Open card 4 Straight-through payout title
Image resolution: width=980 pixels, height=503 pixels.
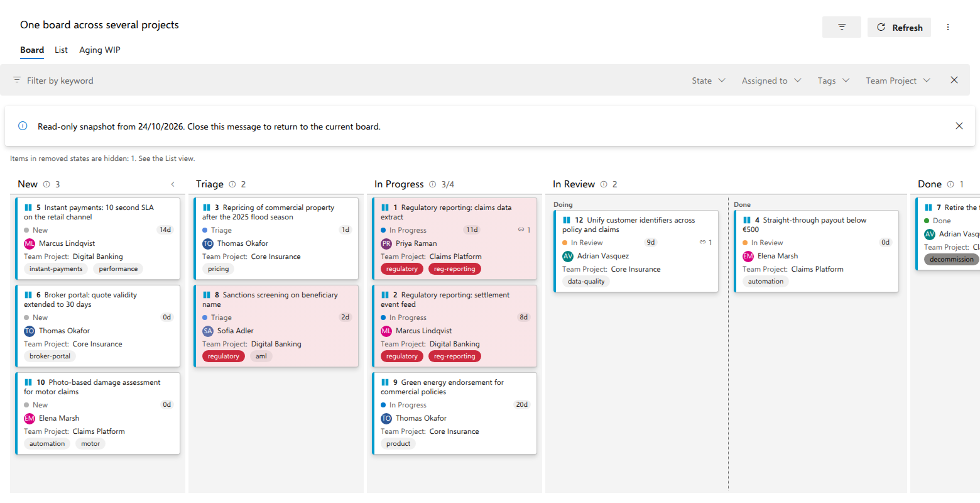coord(804,224)
